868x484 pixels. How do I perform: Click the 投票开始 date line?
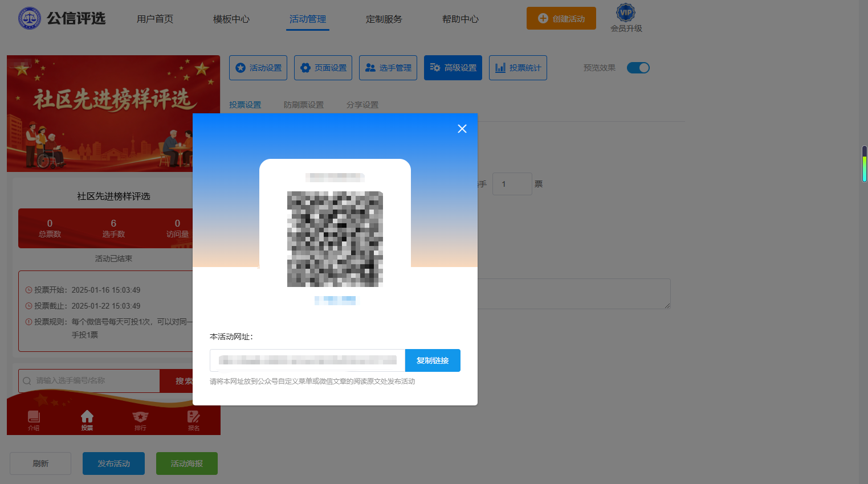pos(83,290)
